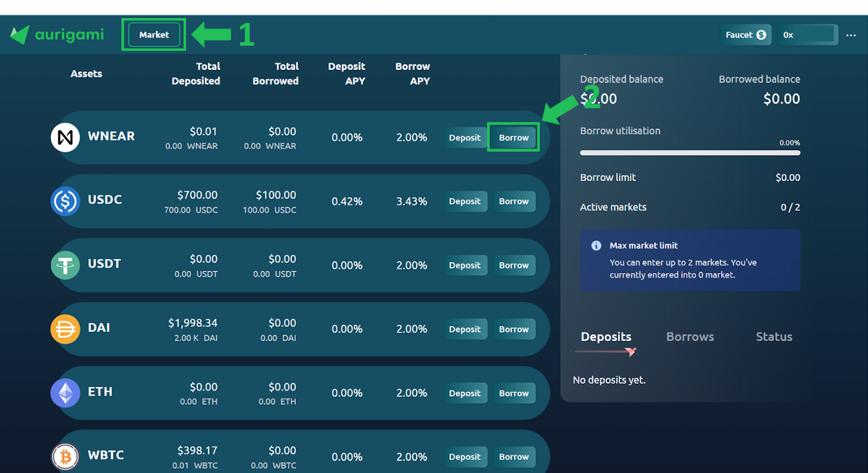Switch to the Deposits tab
Screen dimensions: 868x473
pos(606,337)
